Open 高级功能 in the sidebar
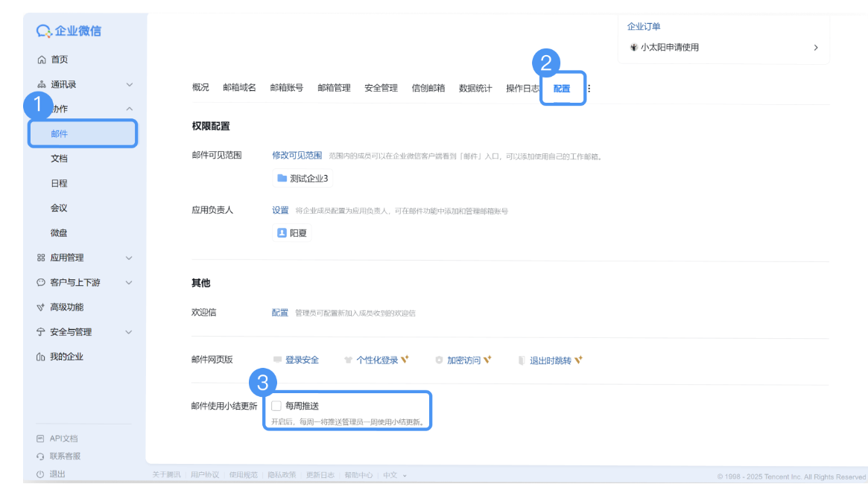This screenshot has width=868, height=484. (x=66, y=307)
